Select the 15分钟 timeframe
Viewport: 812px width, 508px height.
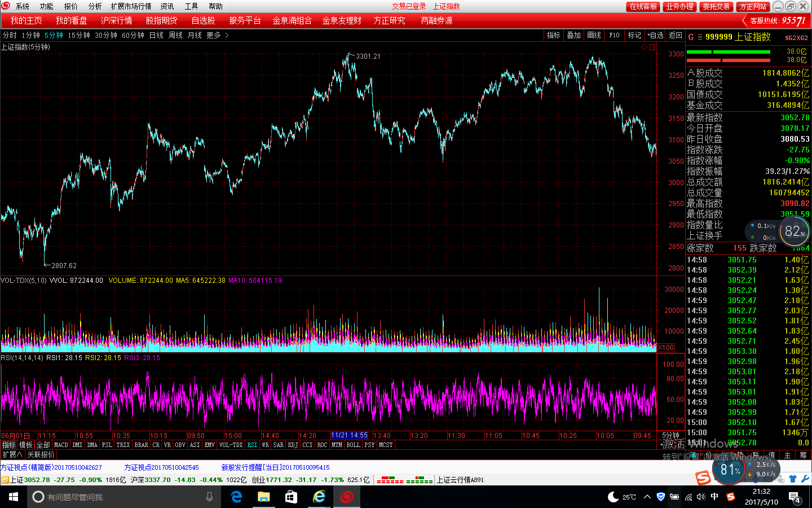point(79,35)
